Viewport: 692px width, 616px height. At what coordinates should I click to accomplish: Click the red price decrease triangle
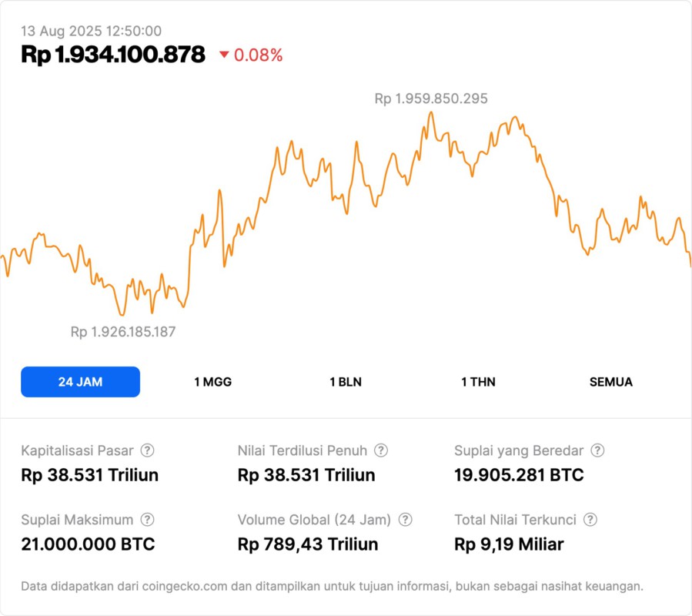point(224,55)
